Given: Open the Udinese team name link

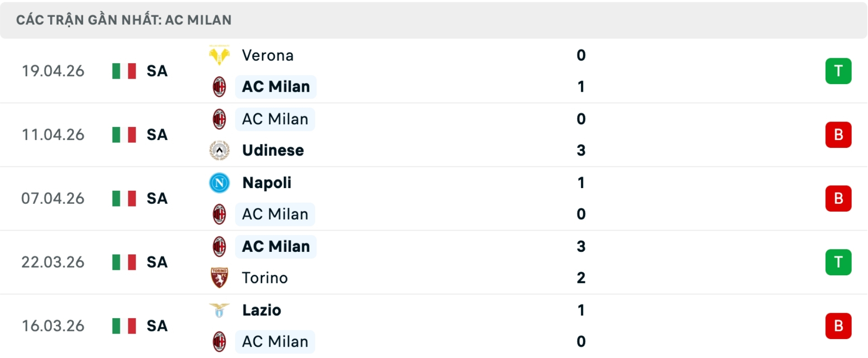Looking at the screenshot, I should coord(273,151).
